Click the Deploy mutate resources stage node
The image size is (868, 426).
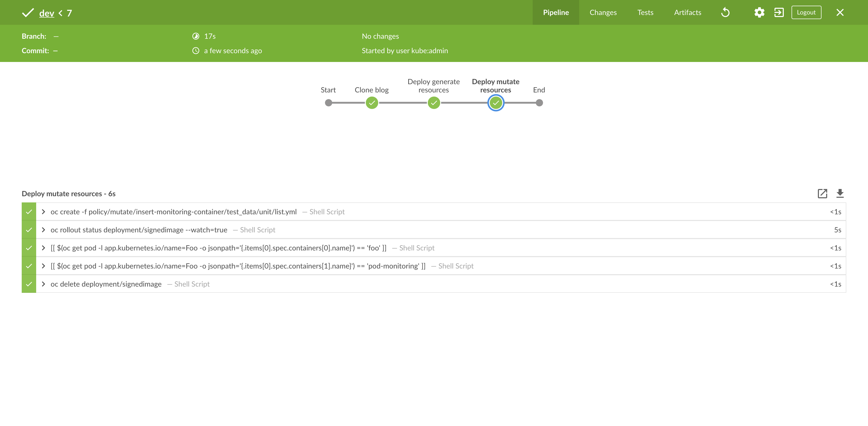click(x=496, y=103)
